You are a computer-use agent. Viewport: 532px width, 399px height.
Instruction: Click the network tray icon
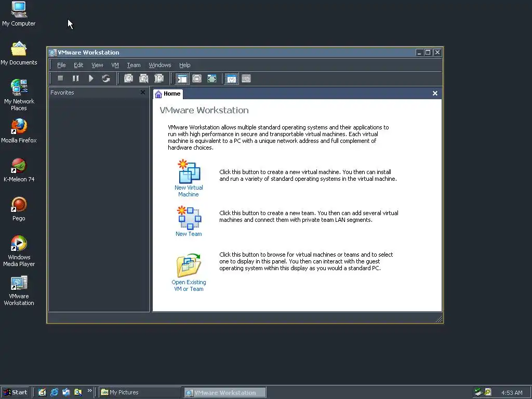click(x=478, y=392)
